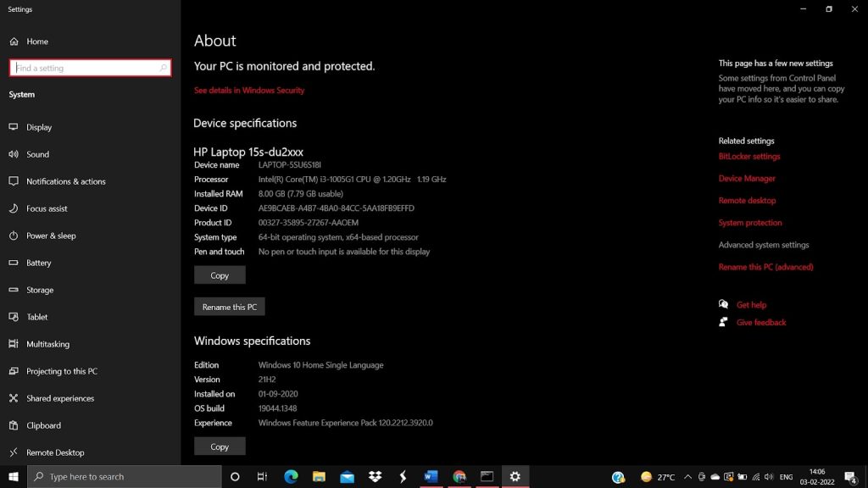The height and width of the screenshot is (488, 868).
Task: Open the notification Action Center
Action: click(851, 477)
